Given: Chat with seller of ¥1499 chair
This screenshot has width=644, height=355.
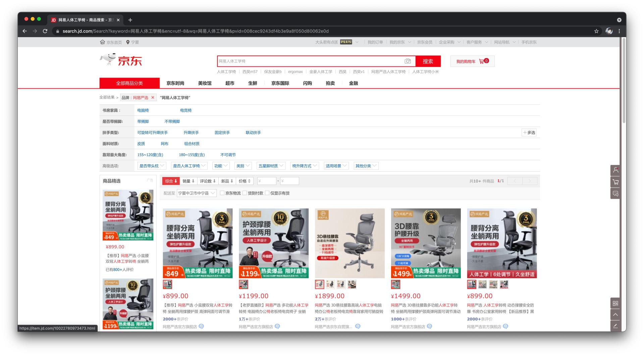Looking at the screenshot, I should tap(429, 326).
